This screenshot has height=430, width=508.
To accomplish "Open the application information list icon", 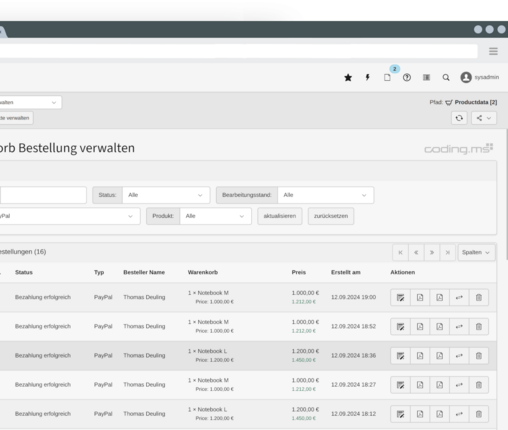I will pyautogui.click(x=426, y=78).
